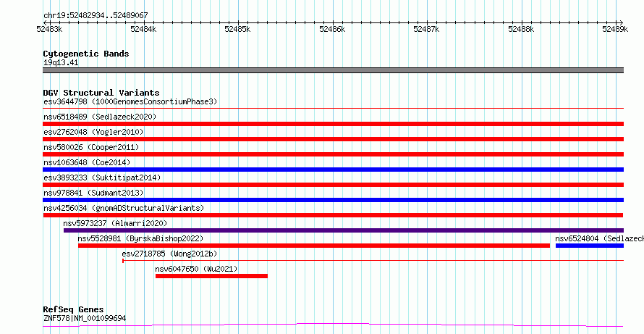Open the nsv4256034 (gnomADStructuralVariants) label

[124, 208]
